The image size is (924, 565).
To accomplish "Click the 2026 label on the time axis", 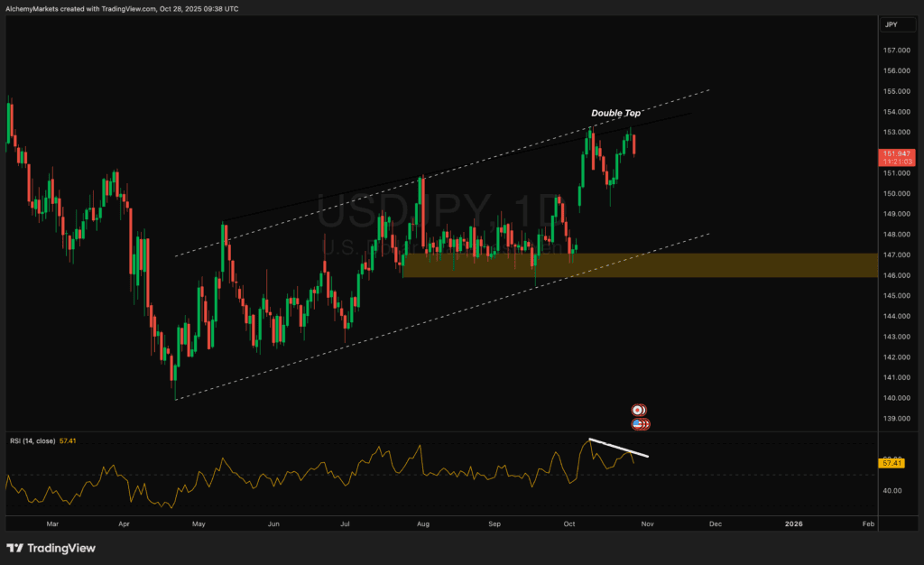I will (793, 523).
